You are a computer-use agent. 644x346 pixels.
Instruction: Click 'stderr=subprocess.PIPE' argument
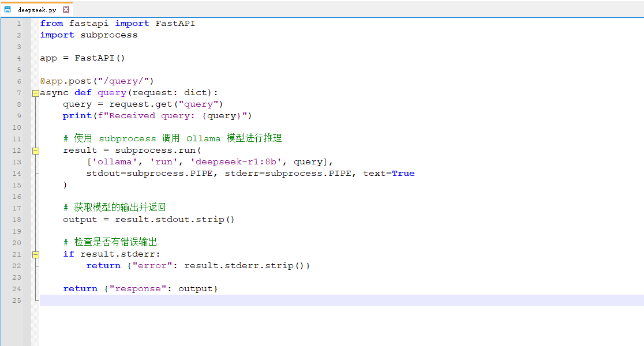click(288, 173)
